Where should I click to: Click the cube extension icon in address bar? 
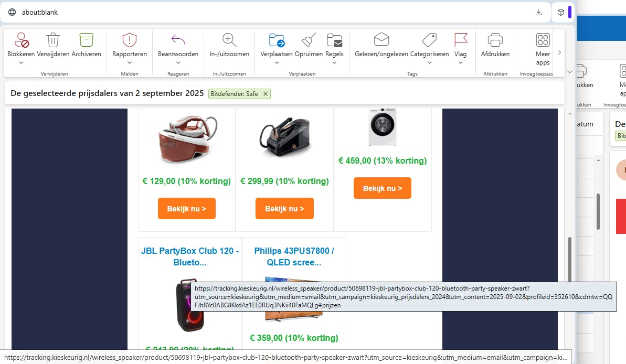(561, 13)
